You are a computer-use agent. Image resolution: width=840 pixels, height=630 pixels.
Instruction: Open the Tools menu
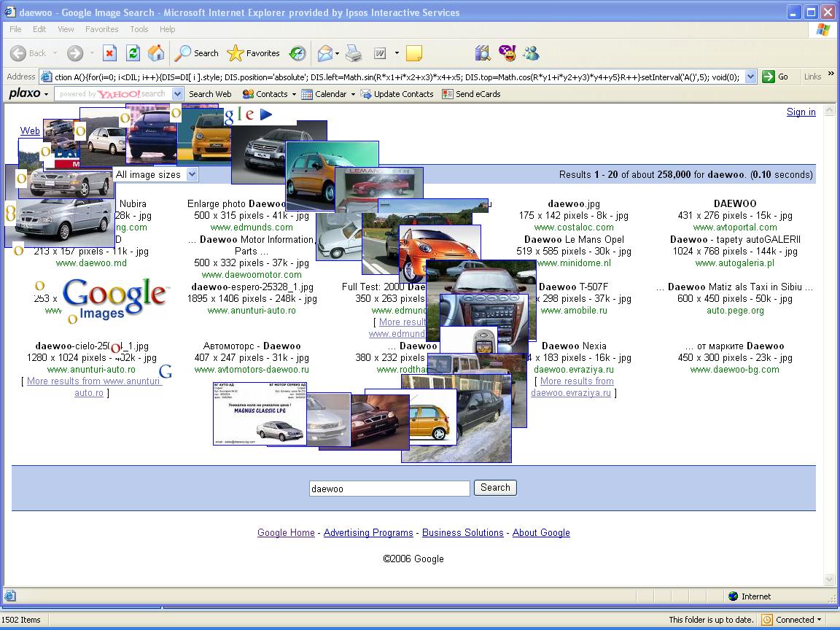click(139, 29)
